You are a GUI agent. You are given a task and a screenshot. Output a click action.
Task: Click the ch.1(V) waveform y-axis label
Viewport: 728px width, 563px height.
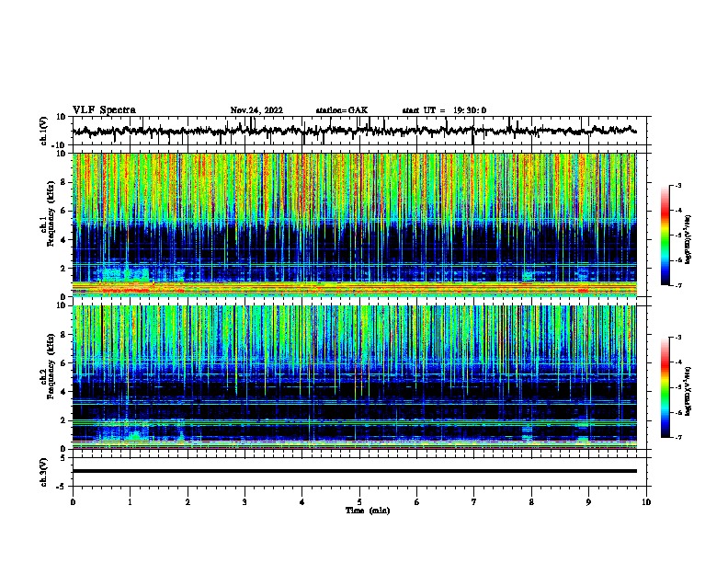click(x=44, y=131)
